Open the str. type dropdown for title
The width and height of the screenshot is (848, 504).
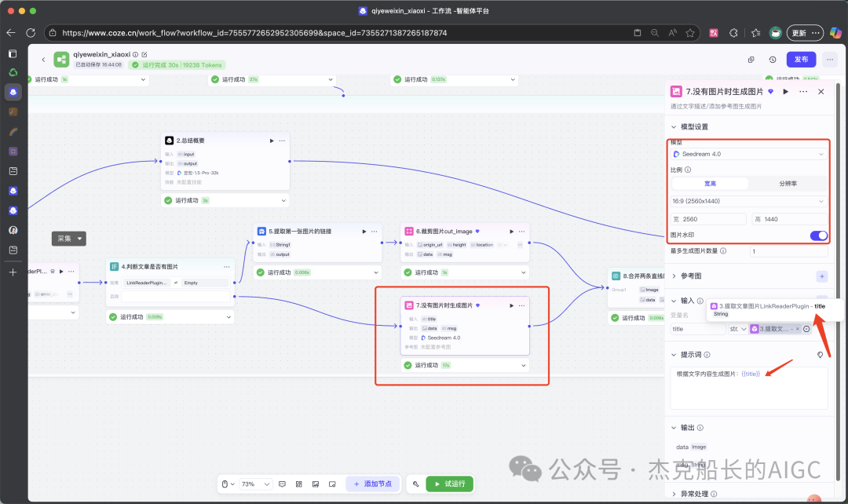[x=737, y=329]
